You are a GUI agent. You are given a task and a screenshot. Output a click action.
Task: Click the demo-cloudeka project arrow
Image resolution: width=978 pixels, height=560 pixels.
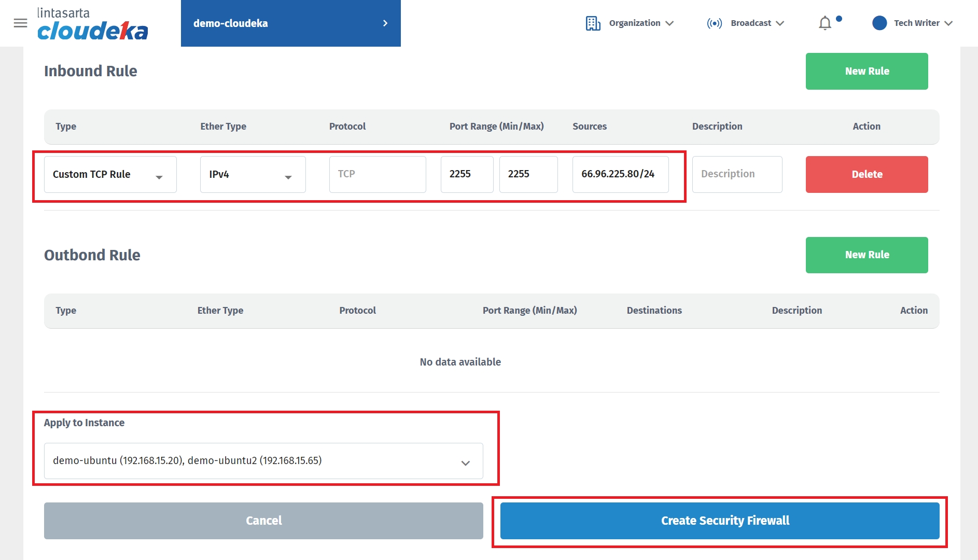coord(385,23)
